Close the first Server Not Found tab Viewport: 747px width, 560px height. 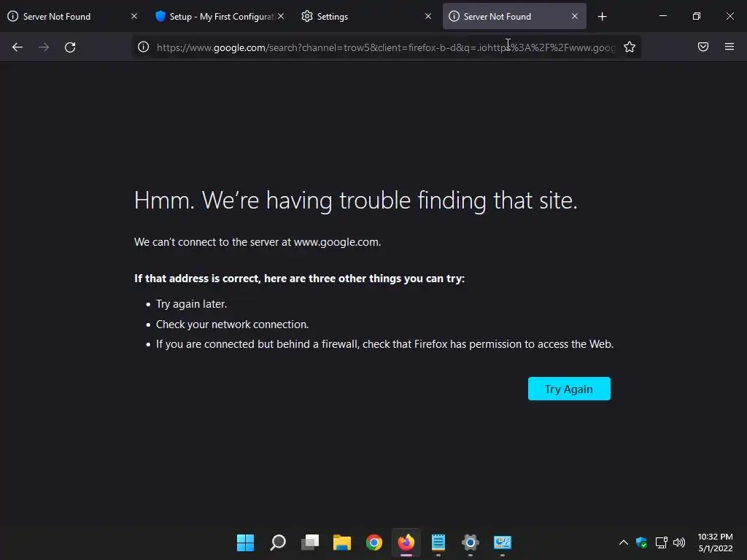pos(134,16)
